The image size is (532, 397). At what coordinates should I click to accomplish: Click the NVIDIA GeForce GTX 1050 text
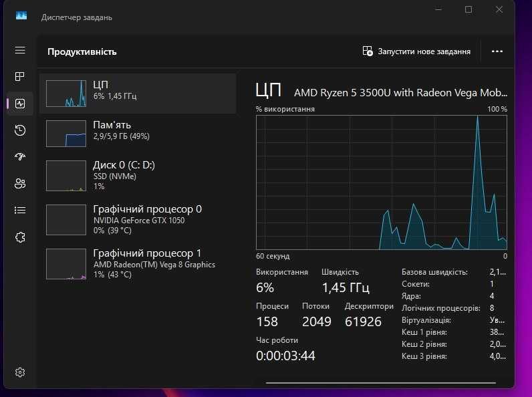click(139, 220)
